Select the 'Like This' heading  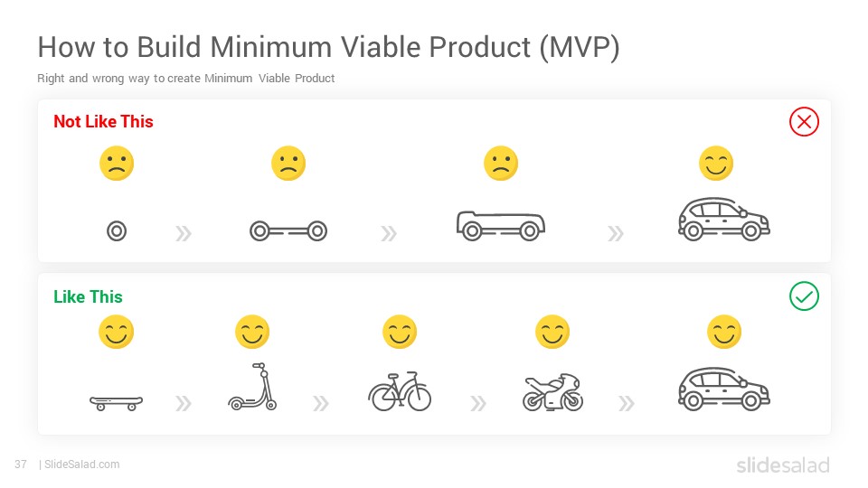click(88, 296)
